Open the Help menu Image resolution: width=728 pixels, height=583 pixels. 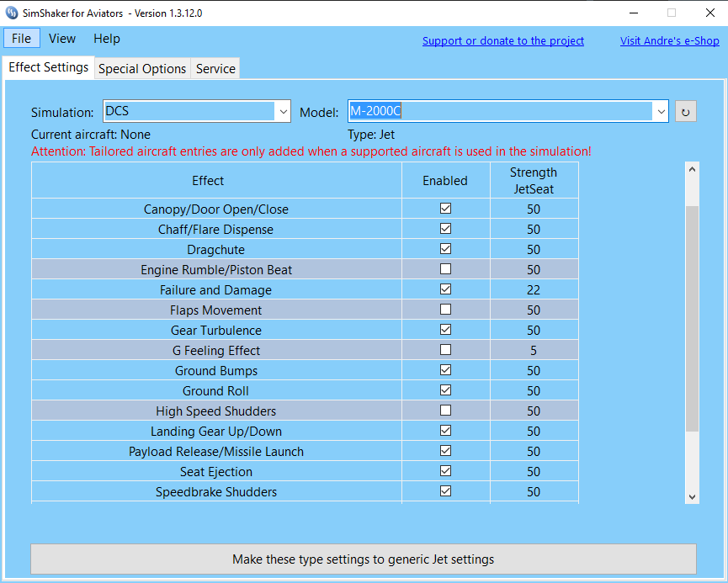click(x=107, y=39)
